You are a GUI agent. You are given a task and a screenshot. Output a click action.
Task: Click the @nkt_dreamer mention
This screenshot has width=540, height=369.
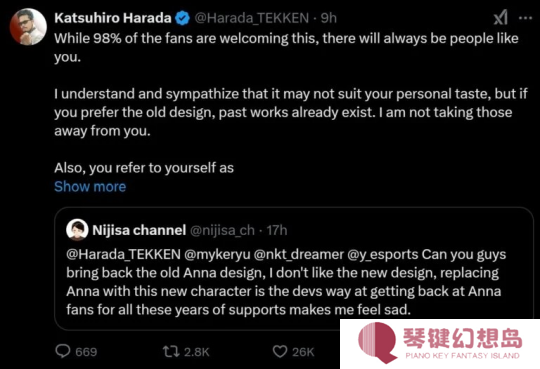tap(299, 254)
